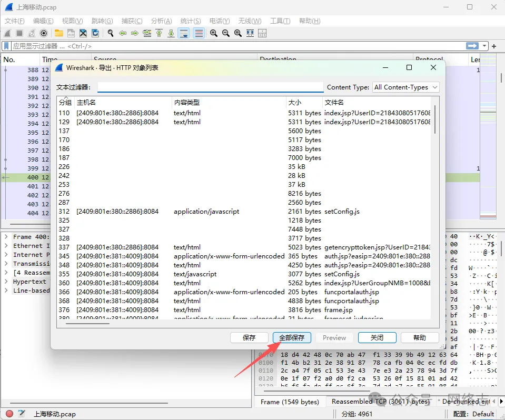This screenshot has width=505, height=420.
Task: Open expert info via red status circle
Action: click(9, 414)
